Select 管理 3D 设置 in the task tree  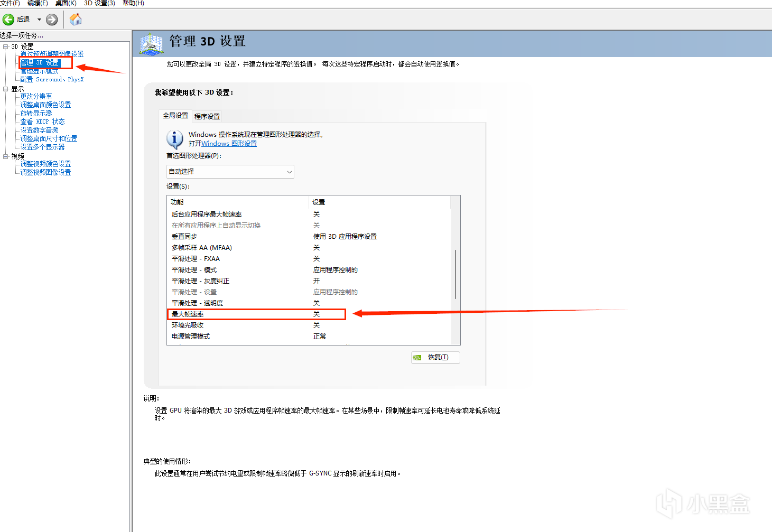(x=40, y=63)
